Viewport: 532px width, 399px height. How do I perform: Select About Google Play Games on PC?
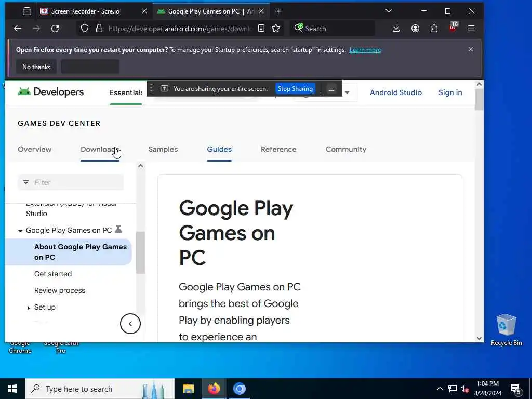[x=69, y=252]
